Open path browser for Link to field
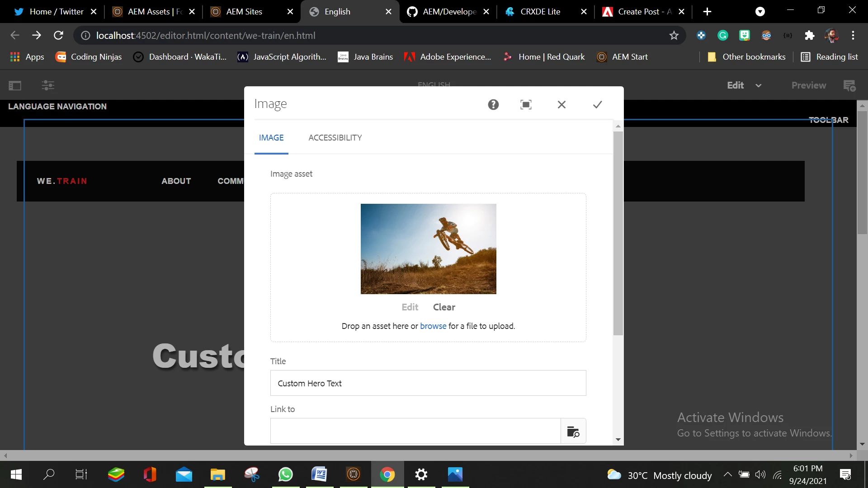This screenshot has height=488, width=868. [573, 432]
